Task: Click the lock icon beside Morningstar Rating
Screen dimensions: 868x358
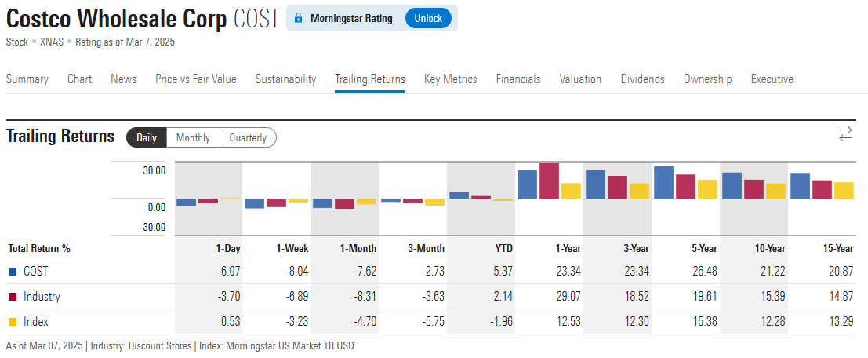Action: coord(299,18)
